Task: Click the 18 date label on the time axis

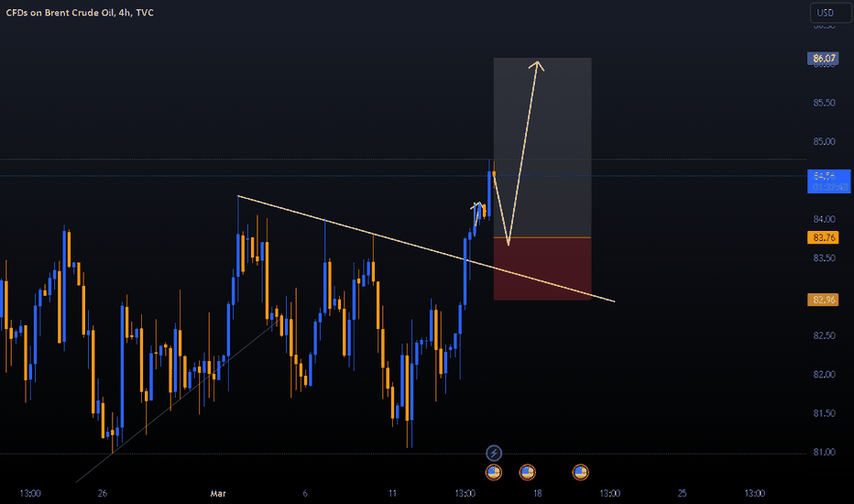Action: coord(537,494)
